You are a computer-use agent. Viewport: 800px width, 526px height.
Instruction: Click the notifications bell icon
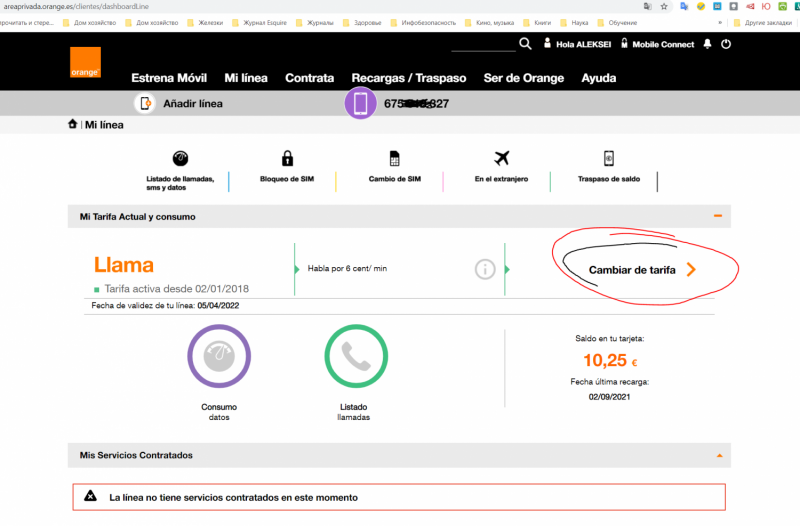708,44
